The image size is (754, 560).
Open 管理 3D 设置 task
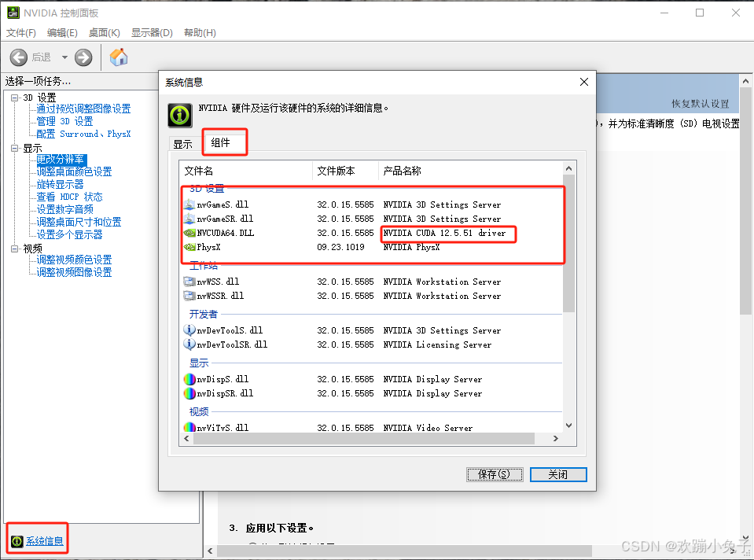[x=65, y=121]
